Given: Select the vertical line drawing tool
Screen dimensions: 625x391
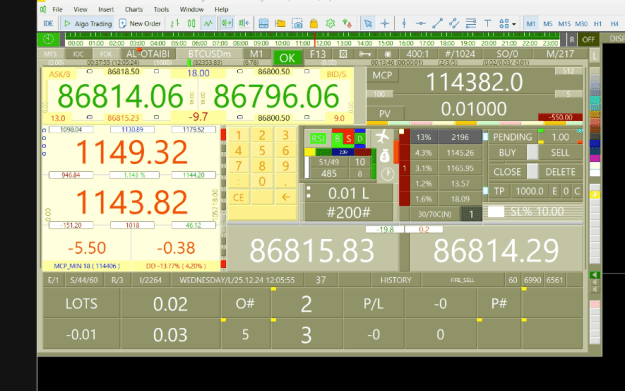Looking at the screenshot, I should [404, 24].
